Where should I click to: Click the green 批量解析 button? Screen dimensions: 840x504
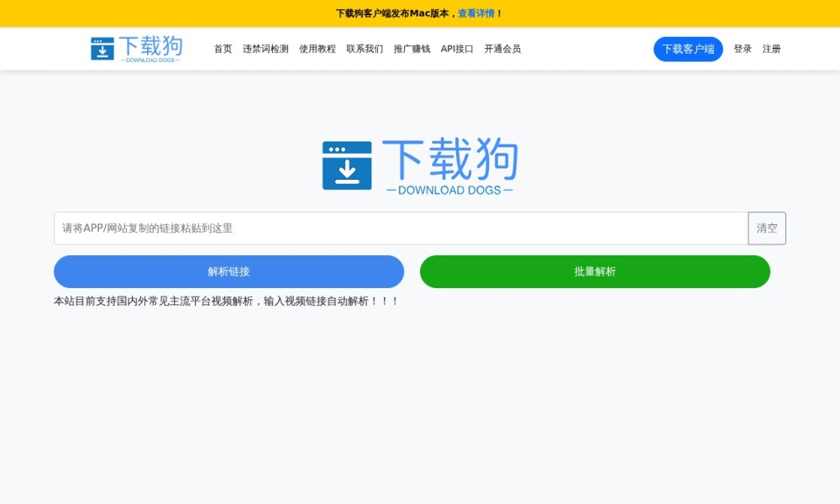[x=595, y=271]
